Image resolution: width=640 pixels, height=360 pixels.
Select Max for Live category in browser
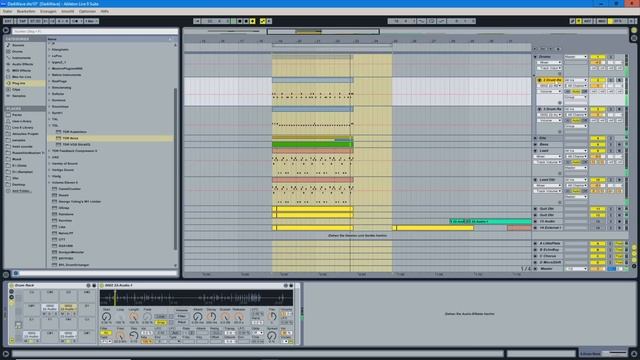click(x=22, y=77)
